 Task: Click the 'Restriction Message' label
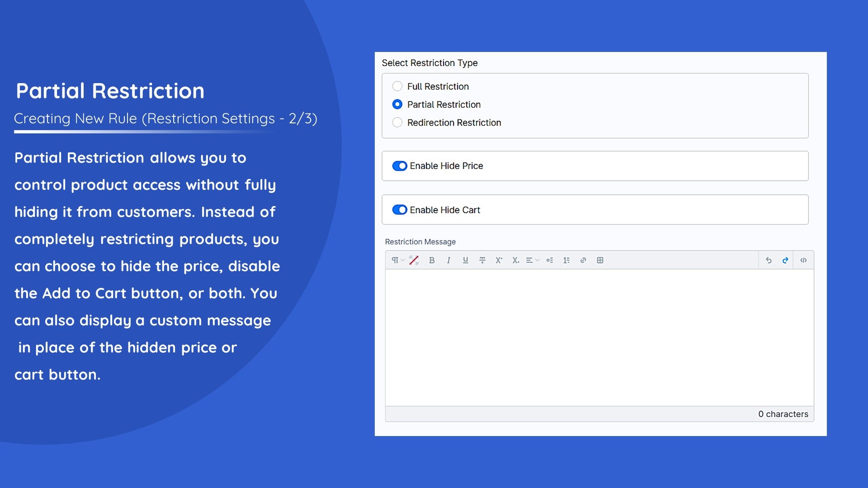coord(420,242)
